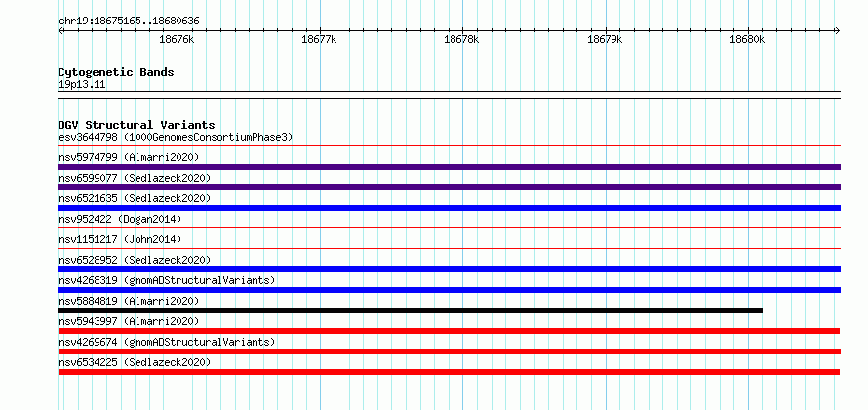
Task: Click the purple bar for nsv5974799
Action: point(449,167)
